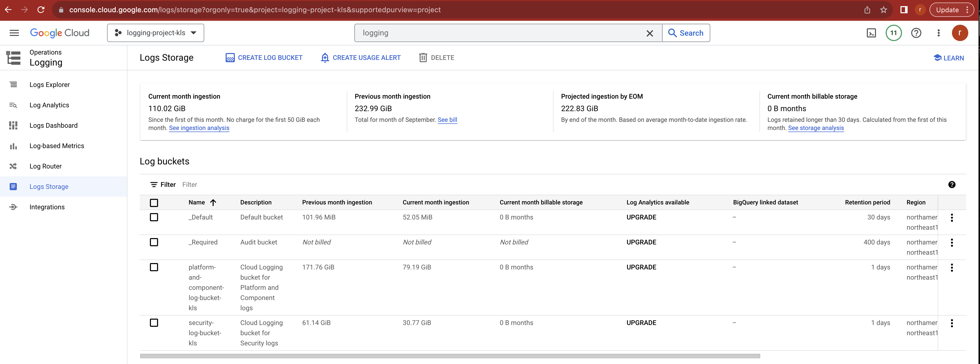Image resolution: width=980 pixels, height=364 pixels.
Task: Select Log Analytics in the navigation panel
Action: pos(49,105)
